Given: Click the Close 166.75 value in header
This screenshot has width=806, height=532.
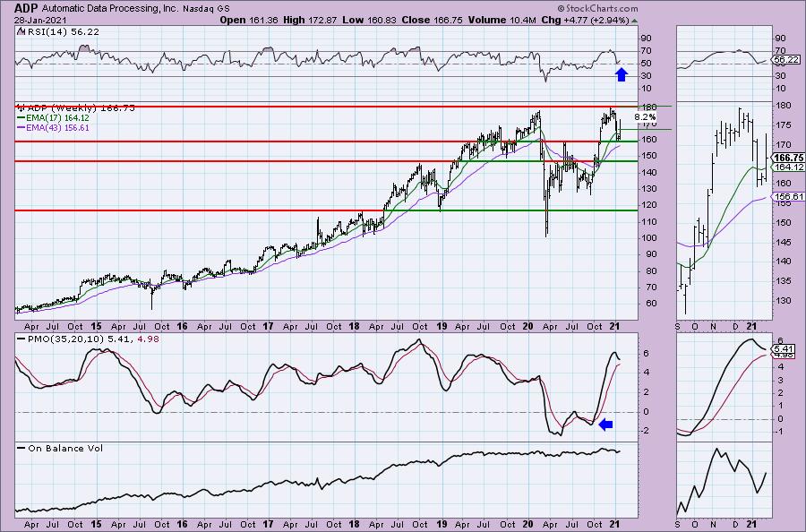Looking at the screenshot, I should pos(432,20).
